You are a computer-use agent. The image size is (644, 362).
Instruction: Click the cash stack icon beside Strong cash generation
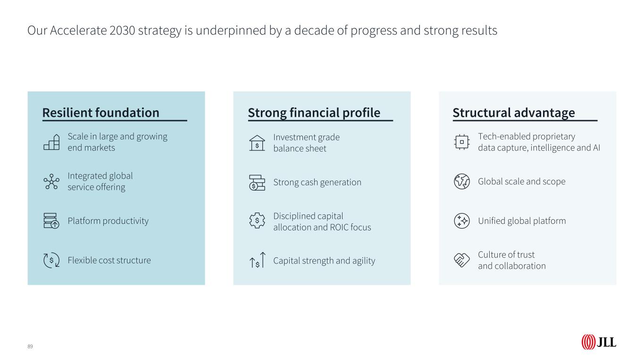coord(257,182)
